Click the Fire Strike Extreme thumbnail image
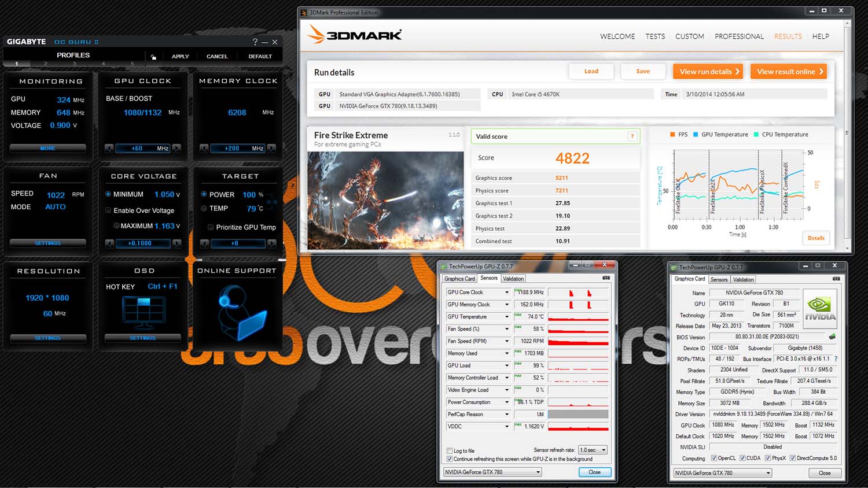This screenshot has width=868, height=488. pos(385,200)
